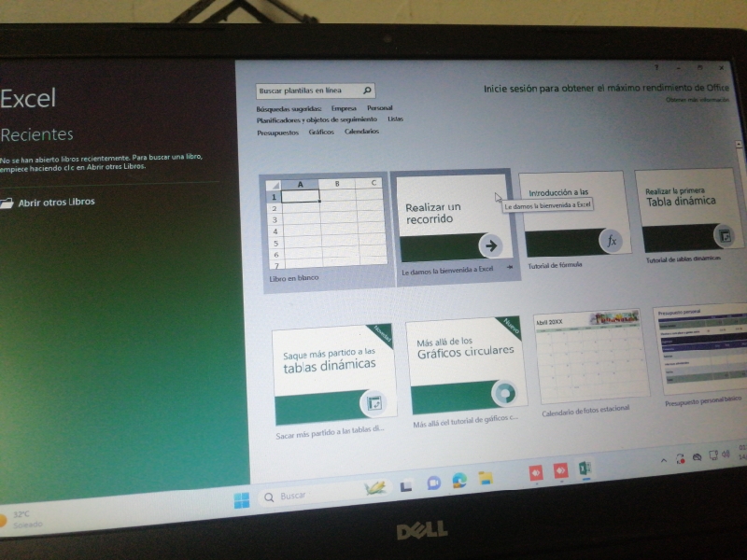The height and width of the screenshot is (560, 747).
Task: Open the Windows Start menu
Action: pos(242,499)
